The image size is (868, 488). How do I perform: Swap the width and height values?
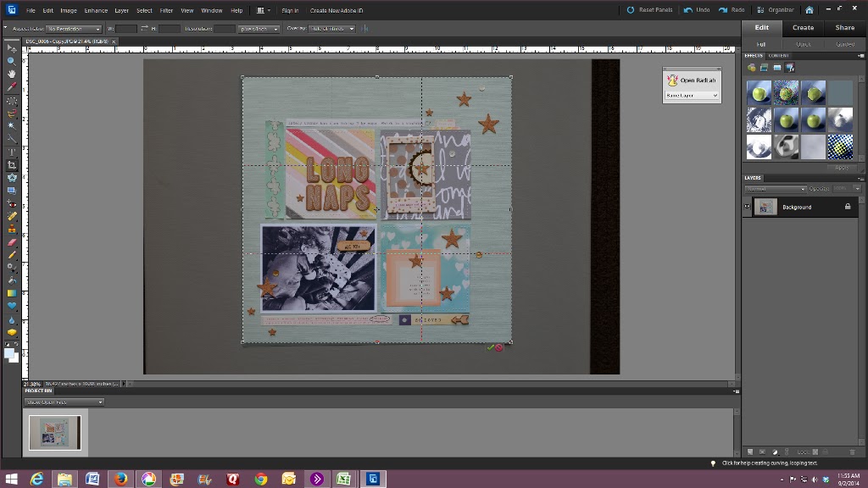click(144, 29)
